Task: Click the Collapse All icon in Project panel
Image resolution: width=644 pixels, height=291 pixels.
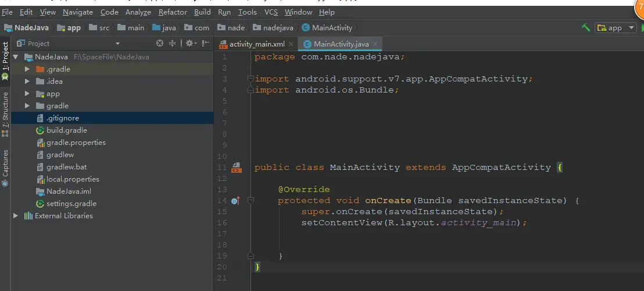Action: click(173, 43)
